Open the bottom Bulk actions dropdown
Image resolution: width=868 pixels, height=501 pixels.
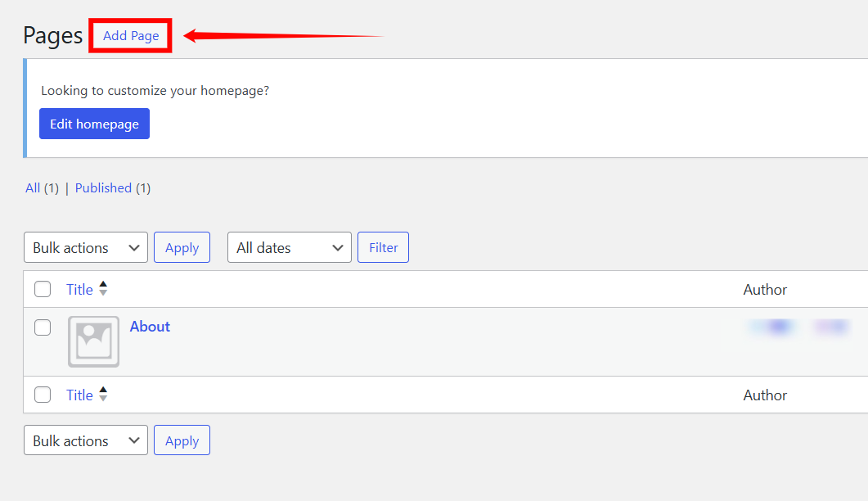(85, 440)
